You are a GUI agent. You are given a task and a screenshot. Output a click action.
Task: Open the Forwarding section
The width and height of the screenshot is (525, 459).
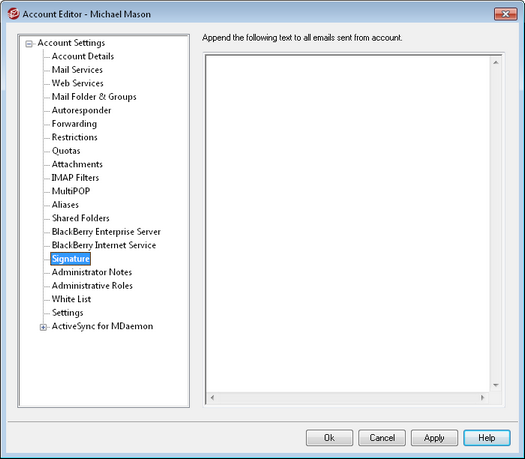74,124
